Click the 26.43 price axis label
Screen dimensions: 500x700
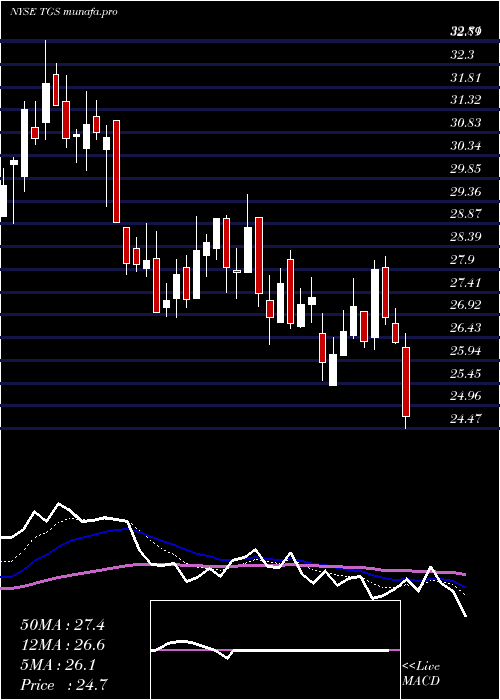click(x=465, y=328)
